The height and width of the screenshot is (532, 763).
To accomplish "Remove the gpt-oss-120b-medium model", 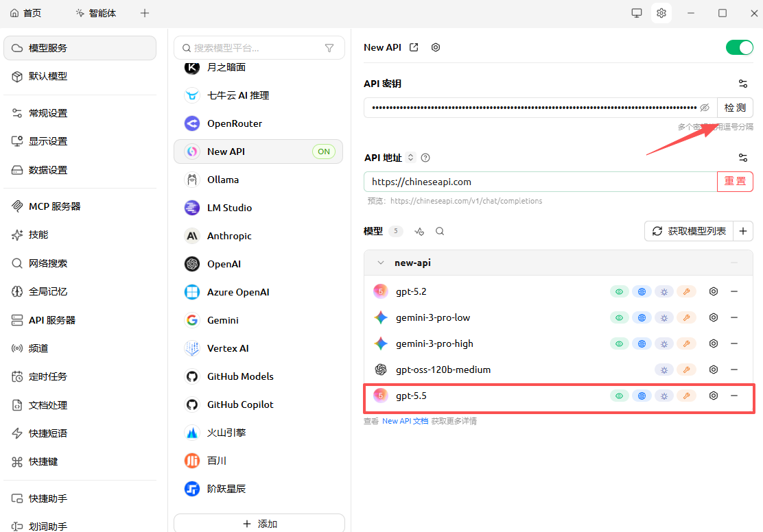I will point(733,370).
